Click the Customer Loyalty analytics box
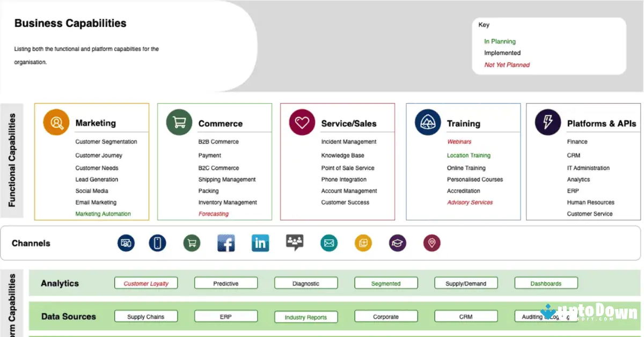 pos(146,283)
